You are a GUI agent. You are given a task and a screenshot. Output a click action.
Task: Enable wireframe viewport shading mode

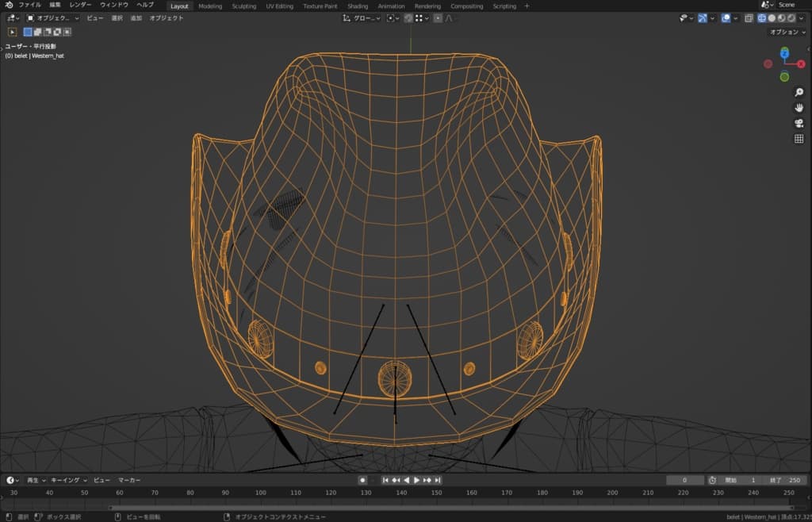tap(762, 18)
